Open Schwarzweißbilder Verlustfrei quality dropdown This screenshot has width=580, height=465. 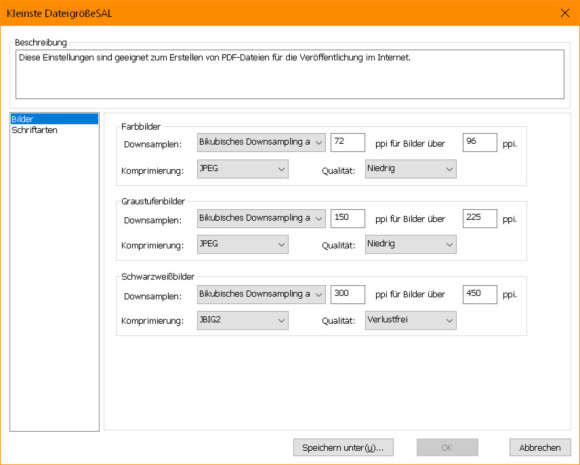pyautogui.click(x=411, y=320)
